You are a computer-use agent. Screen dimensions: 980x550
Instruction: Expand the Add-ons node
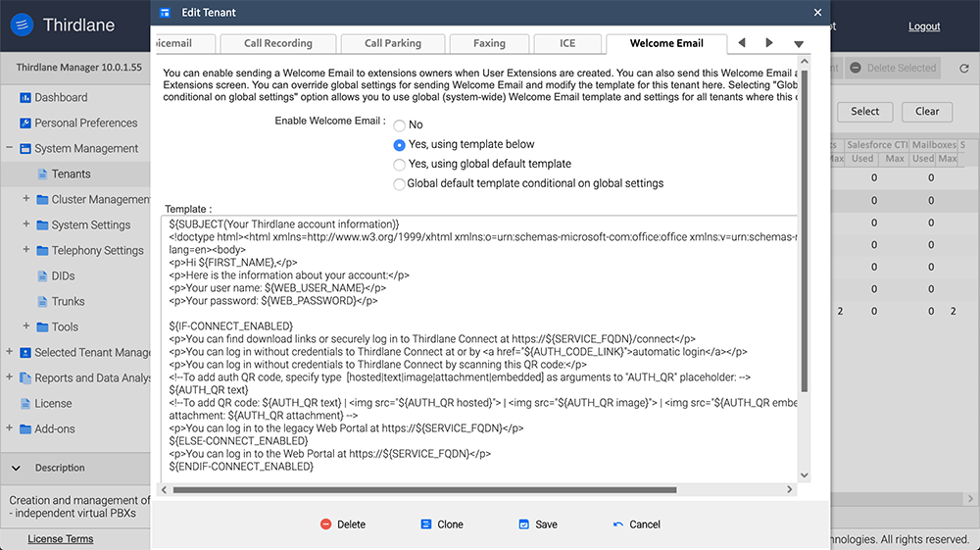(9, 428)
